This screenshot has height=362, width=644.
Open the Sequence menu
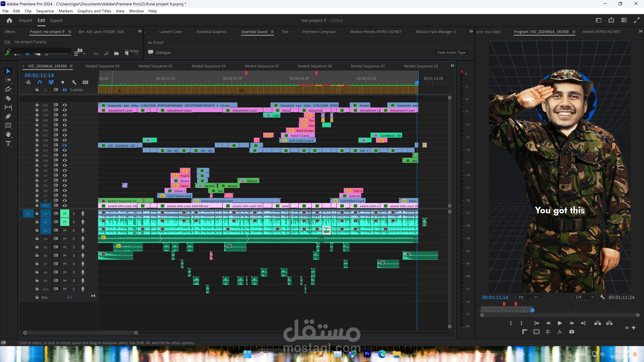coord(45,11)
